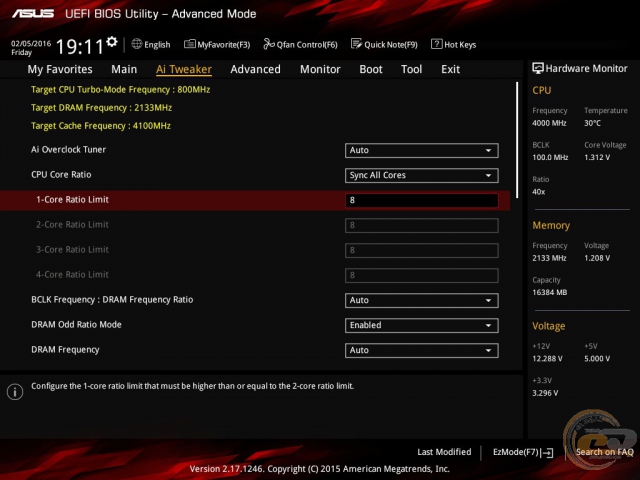This screenshot has width=640, height=480.
Task: Click the CPU heading in Hardware Monitor
Action: click(542, 90)
